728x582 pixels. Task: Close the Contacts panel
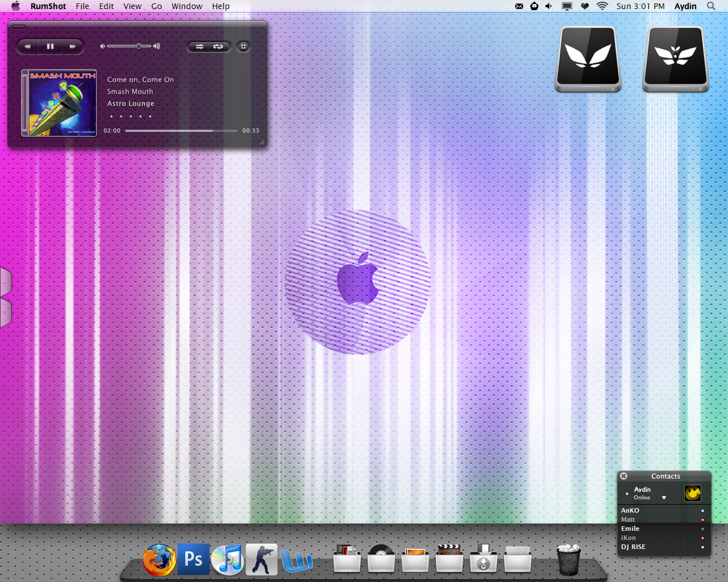pyautogui.click(x=624, y=476)
